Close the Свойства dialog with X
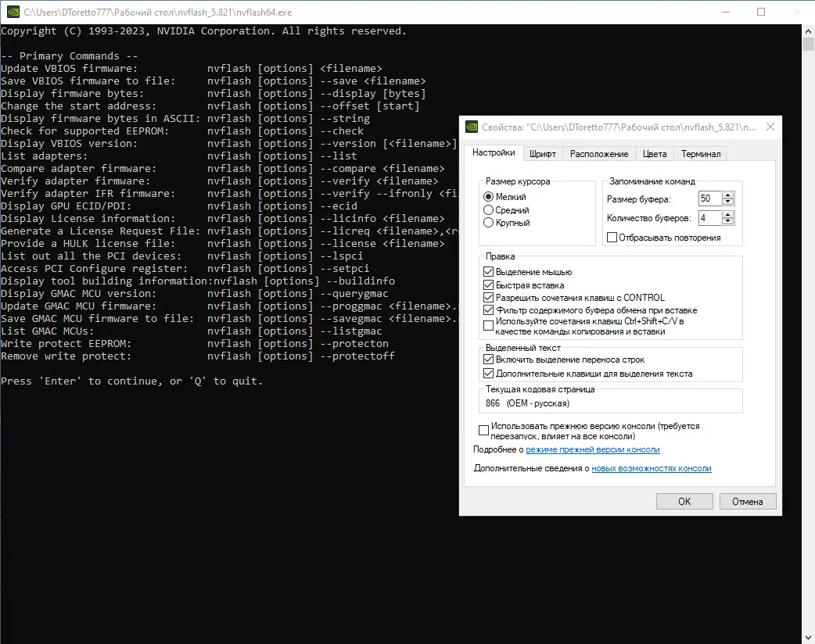Viewport: 815px width, 644px height. (770, 127)
